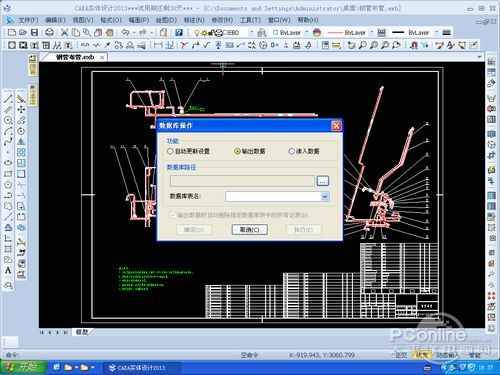
Task: Open the 工具(T) menu
Action: click(250, 20)
